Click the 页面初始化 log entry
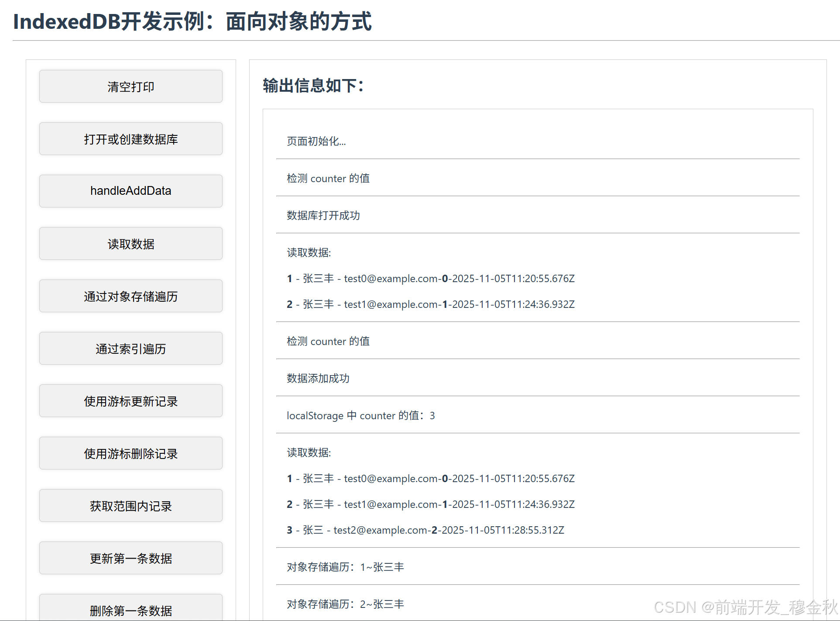This screenshot has width=840, height=621. [316, 141]
